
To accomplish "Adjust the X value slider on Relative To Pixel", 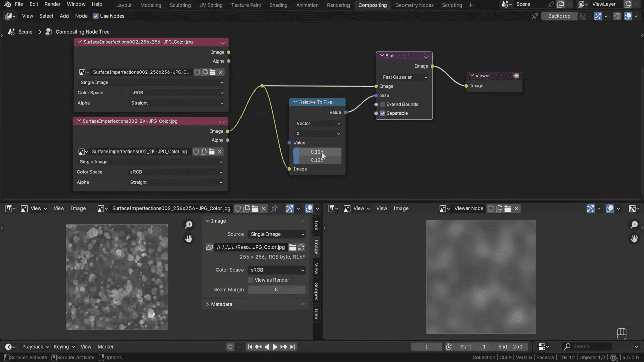I will coord(317,152).
